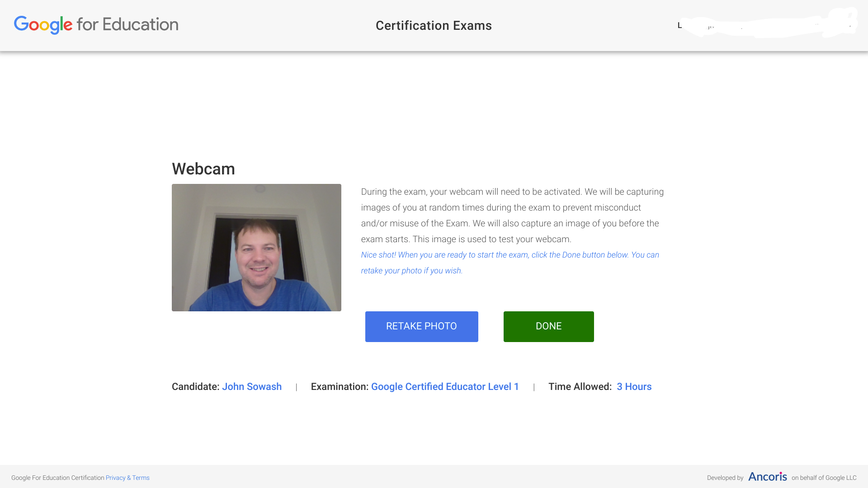Open the Privacy & Terms link
Viewport: 868px width, 488px height.
pyautogui.click(x=127, y=478)
